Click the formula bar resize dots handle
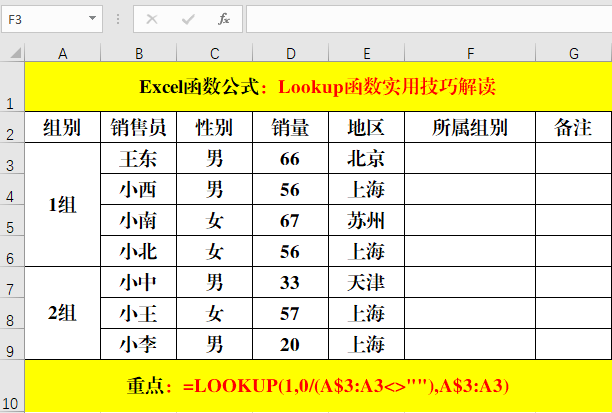The width and height of the screenshot is (612, 413). [x=118, y=19]
